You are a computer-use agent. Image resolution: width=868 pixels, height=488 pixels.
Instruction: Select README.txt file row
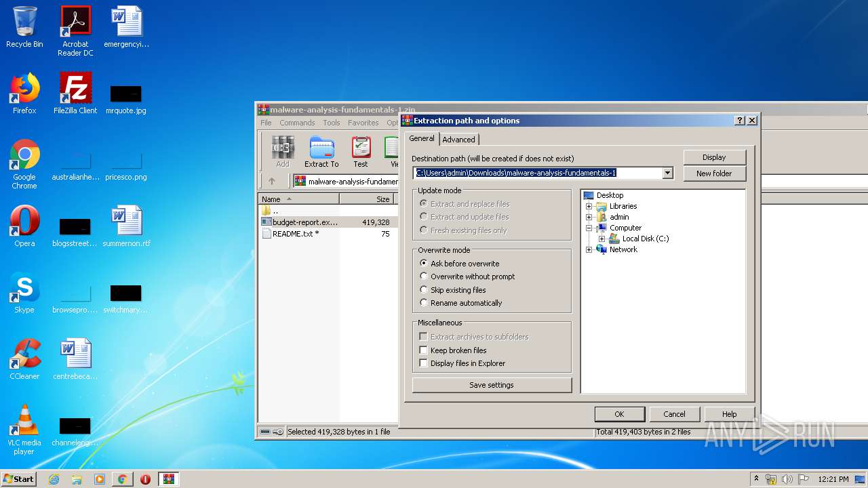click(x=327, y=234)
